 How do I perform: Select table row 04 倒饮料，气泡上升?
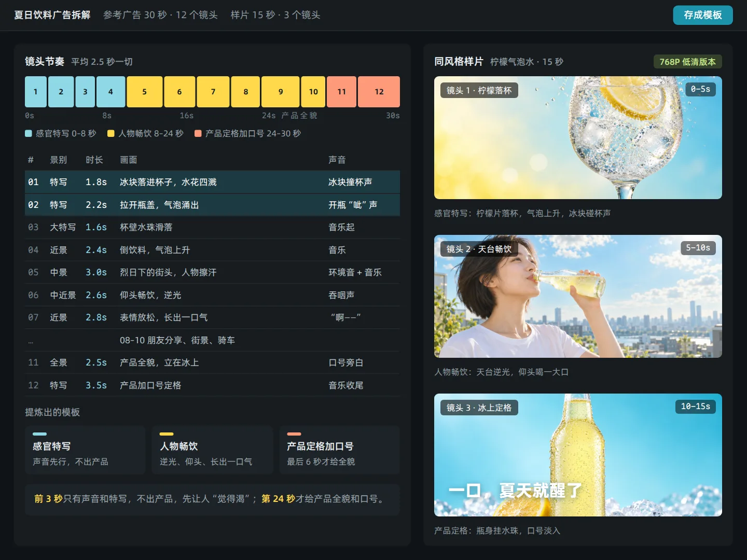click(212, 250)
